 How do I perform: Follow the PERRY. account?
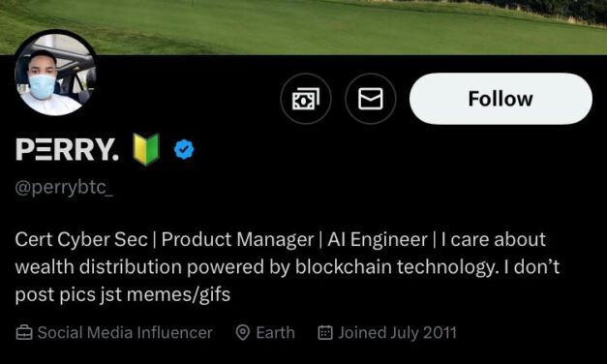[x=501, y=99]
